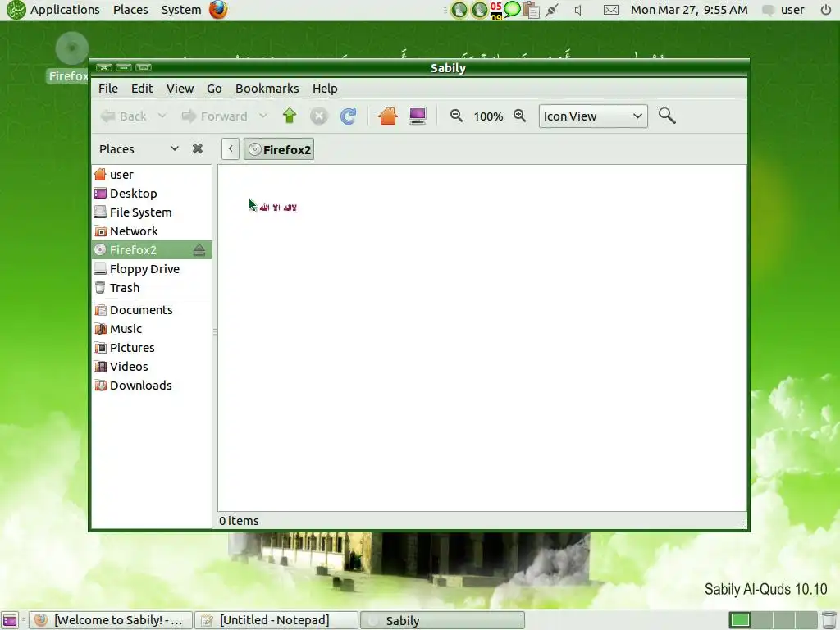Click the Sabily logo in top panel

[16, 10]
